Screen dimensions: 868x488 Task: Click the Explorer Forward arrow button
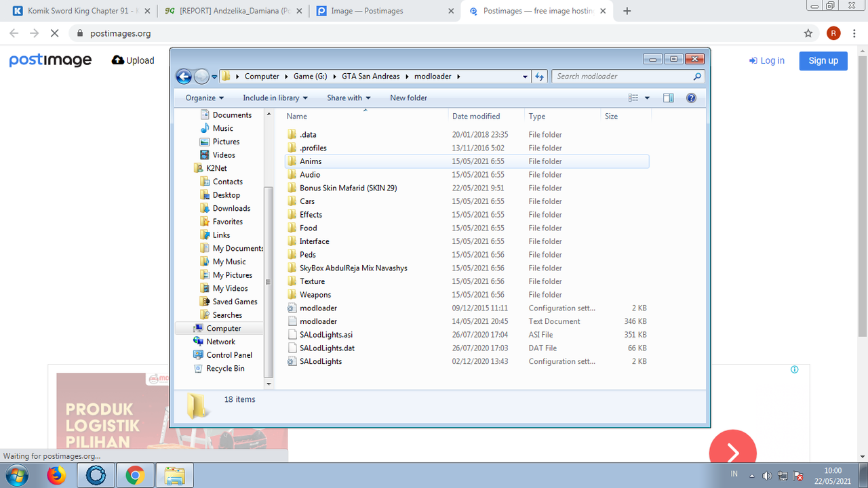coord(201,77)
